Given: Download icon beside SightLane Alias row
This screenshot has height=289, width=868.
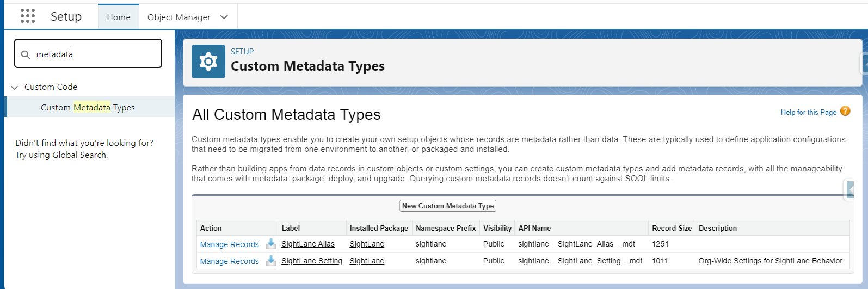Looking at the screenshot, I should (271, 244).
